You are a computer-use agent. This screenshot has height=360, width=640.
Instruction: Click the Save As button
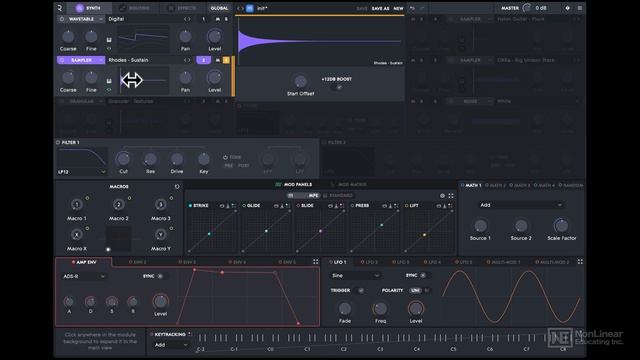(x=380, y=8)
